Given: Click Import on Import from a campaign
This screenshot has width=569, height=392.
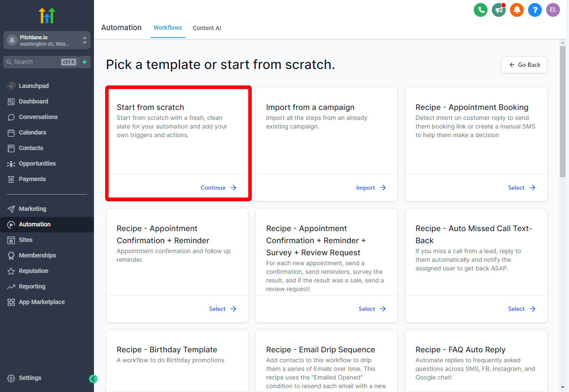Looking at the screenshot, I should 371,188.
